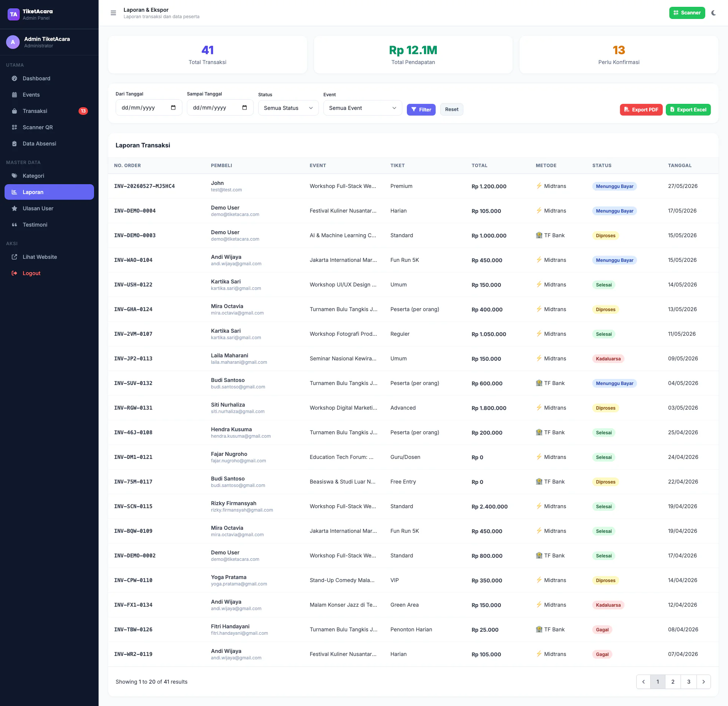
Task: Click the Sampai Tanggal date field
Action: pos(220,108)
